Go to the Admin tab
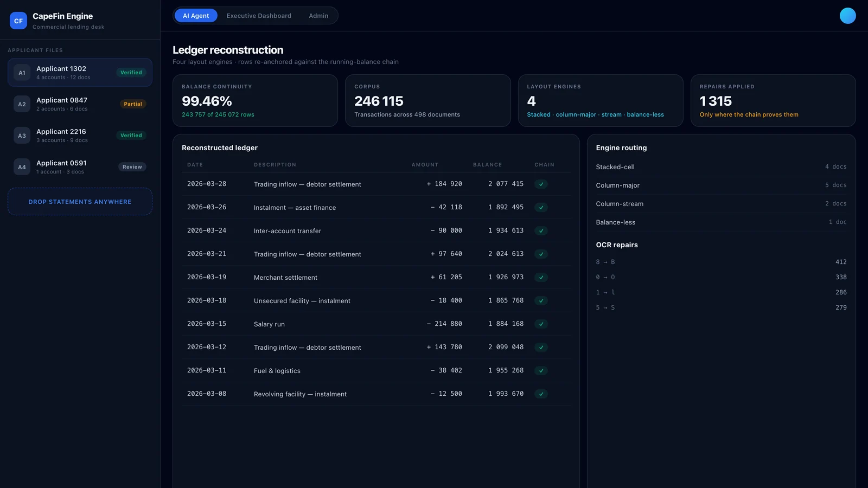The width and height of the screenshot is (868, 488). coord(318,16)
